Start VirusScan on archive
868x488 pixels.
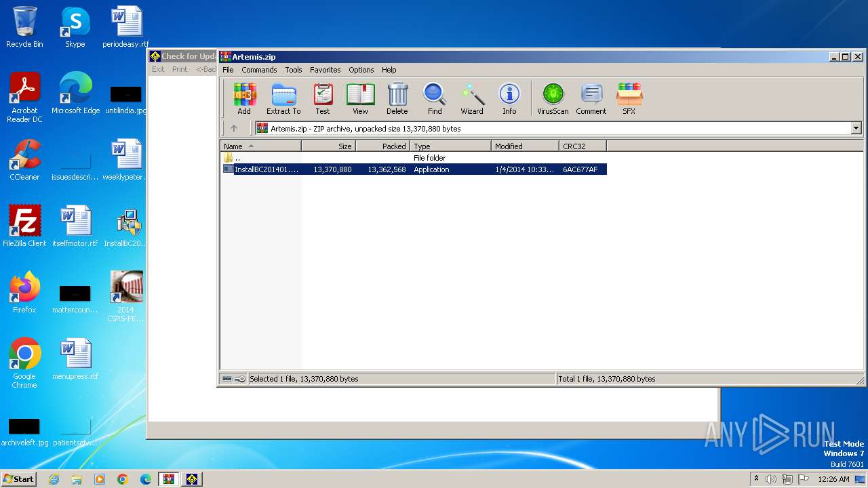553,99
